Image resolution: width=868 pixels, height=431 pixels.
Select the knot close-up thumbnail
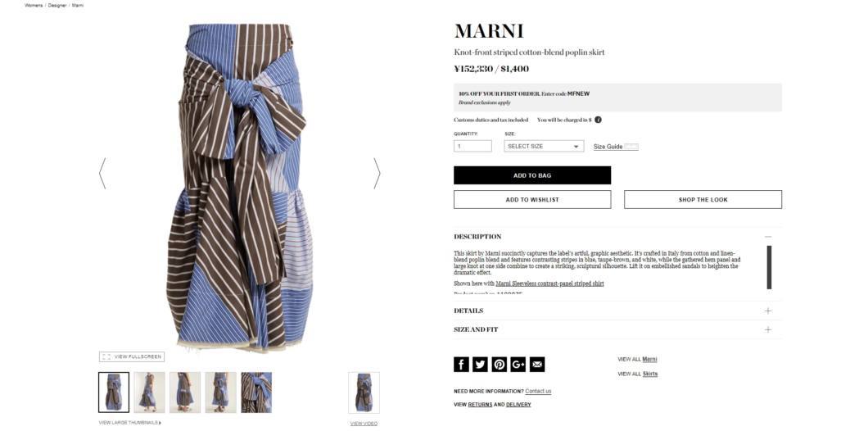coord(256,392)
